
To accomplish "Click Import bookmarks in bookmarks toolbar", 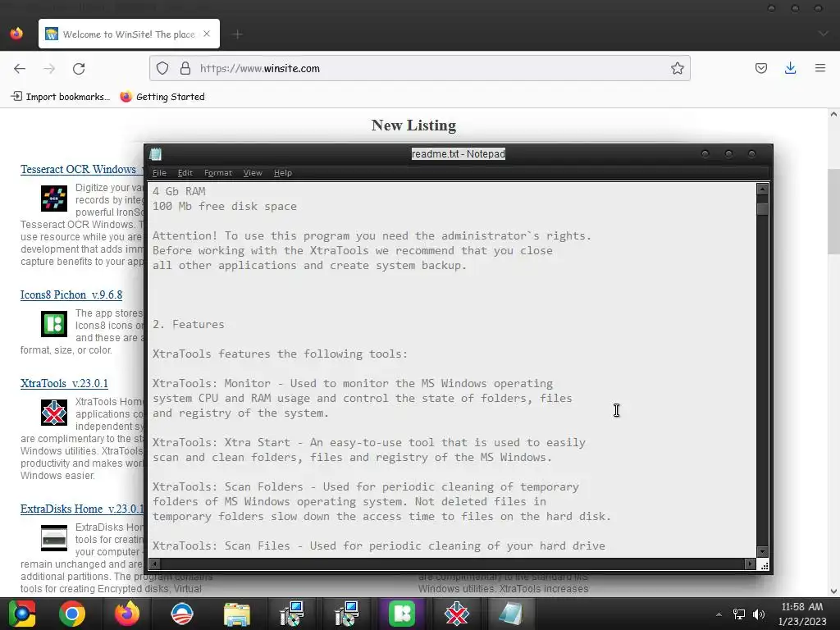I will 61,97.
